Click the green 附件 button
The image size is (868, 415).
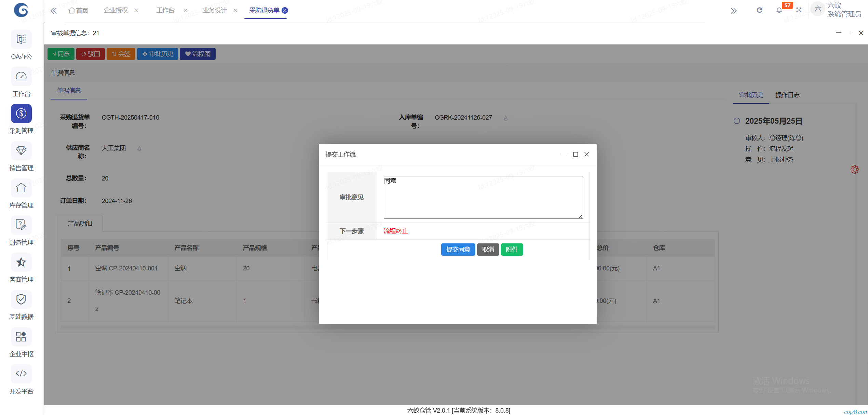[x=512, y=250]
